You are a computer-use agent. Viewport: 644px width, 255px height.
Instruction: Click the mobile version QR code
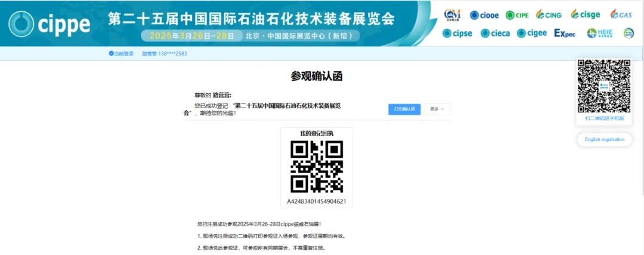pos(603,87)
